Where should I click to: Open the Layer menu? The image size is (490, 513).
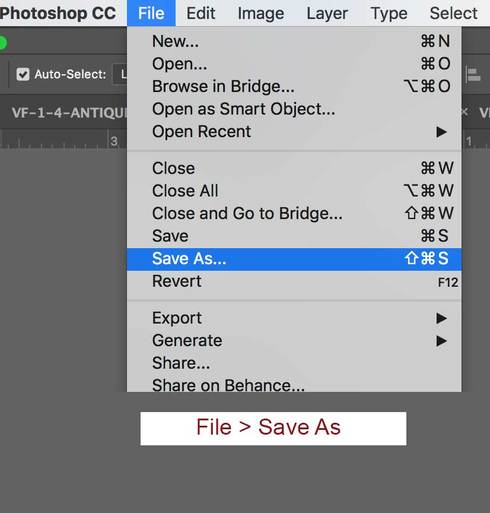[327, 13]
